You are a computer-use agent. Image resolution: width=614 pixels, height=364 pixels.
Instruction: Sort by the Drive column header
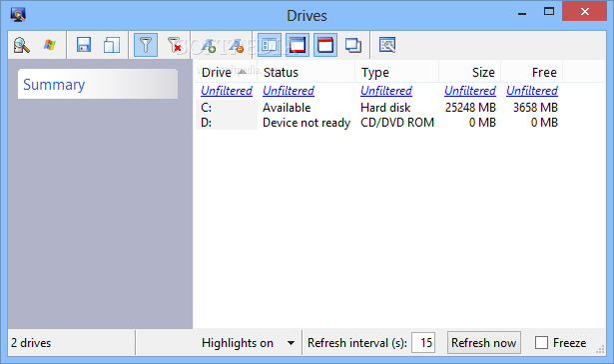tap(226, 73)
